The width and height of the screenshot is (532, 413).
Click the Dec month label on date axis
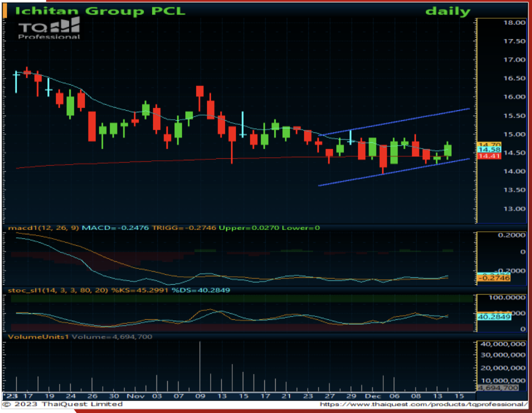point(373,396)
